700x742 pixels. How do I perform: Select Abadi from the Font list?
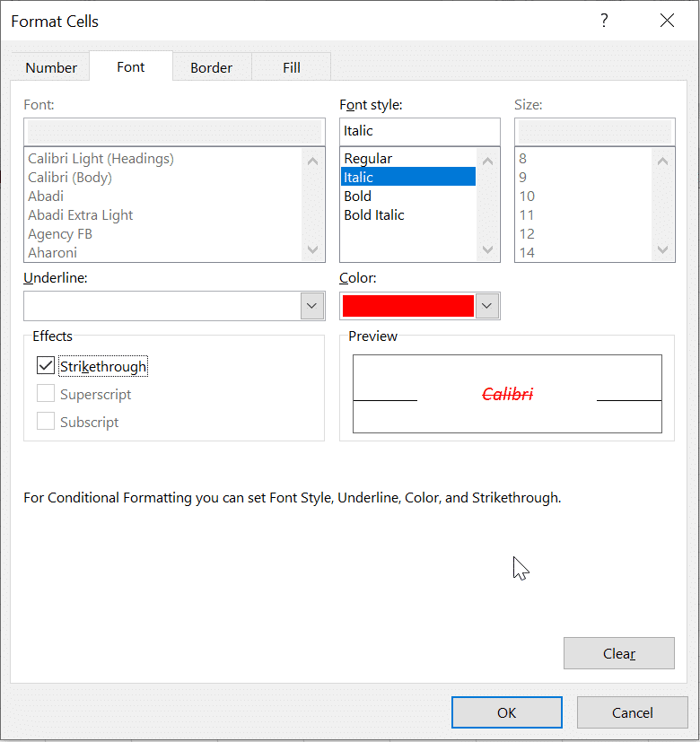pos(45,196)
